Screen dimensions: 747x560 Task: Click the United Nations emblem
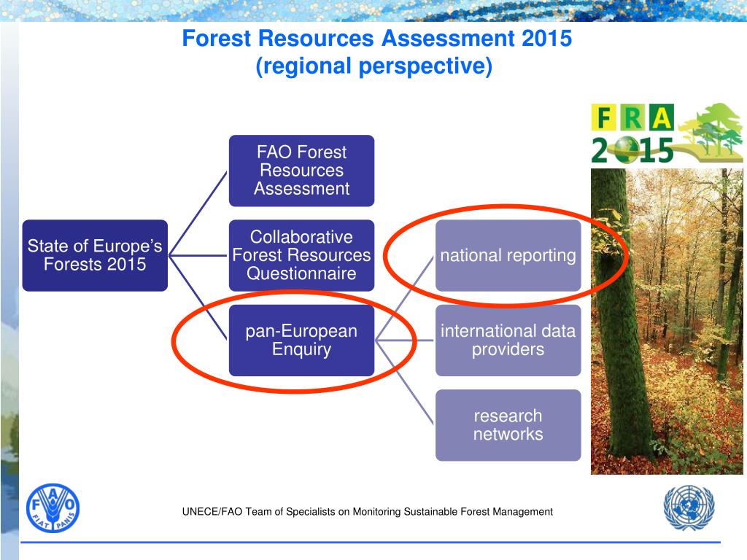tap(689, 507)
